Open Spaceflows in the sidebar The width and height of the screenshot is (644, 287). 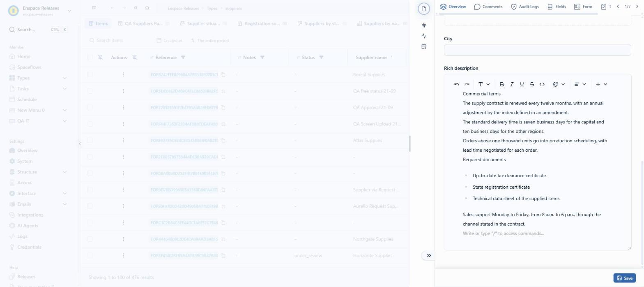(29, 67)
